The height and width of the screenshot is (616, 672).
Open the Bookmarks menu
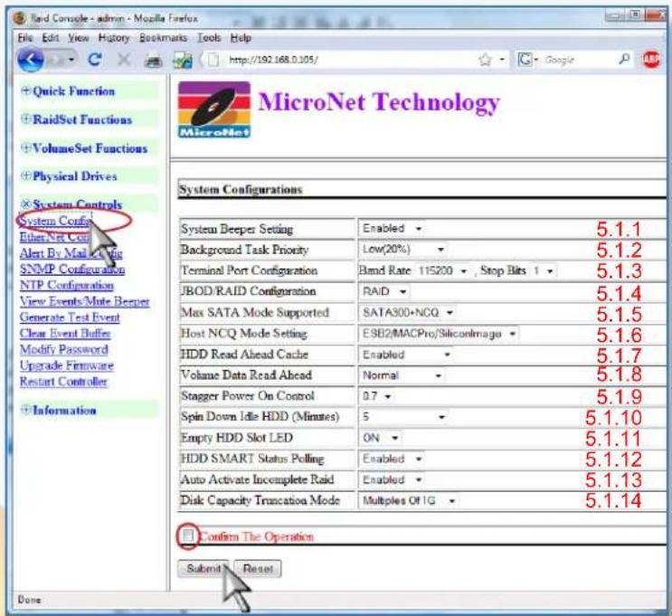(163, 38)
